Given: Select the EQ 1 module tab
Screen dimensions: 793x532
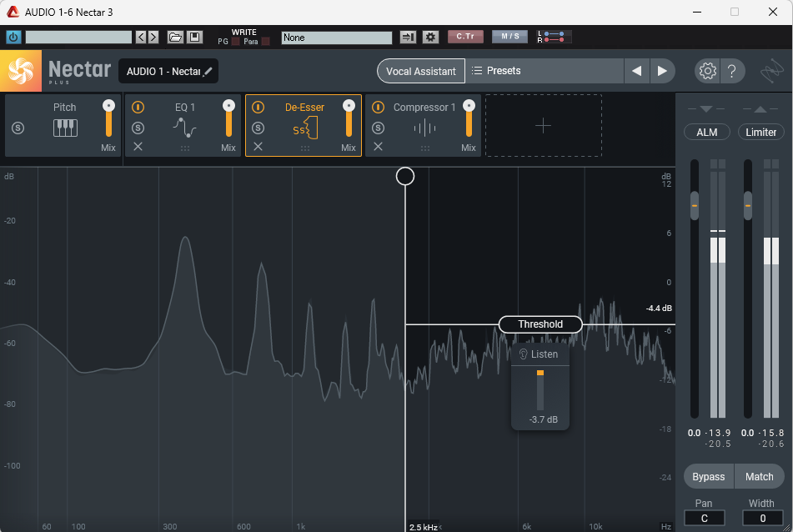Looking at the screenshot, I should click(184, 127).
